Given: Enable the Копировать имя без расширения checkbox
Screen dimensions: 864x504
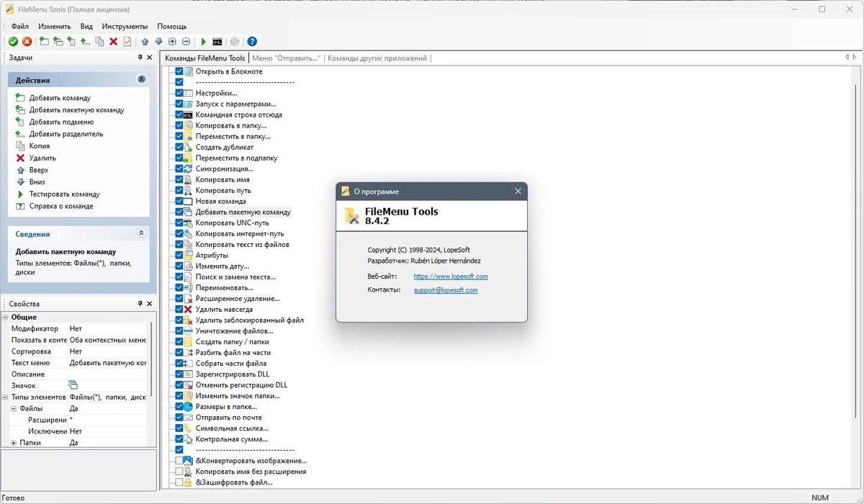Looking at the screenshot, I should tap(179, 472).
